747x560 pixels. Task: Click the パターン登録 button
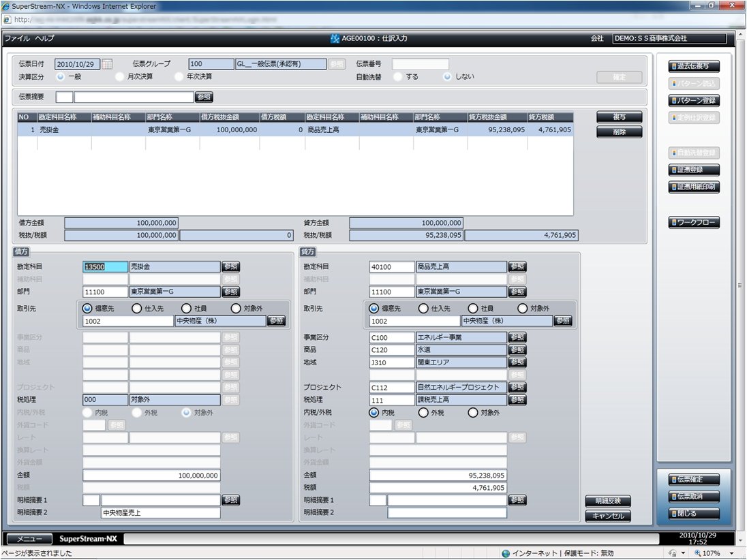(694, 100)
